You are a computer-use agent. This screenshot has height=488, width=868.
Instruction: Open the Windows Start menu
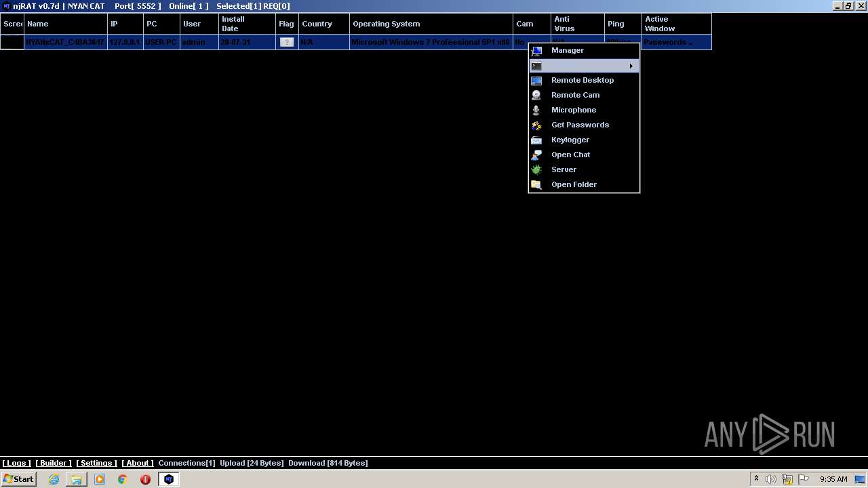pyautogui.click(x=18, y=479)
